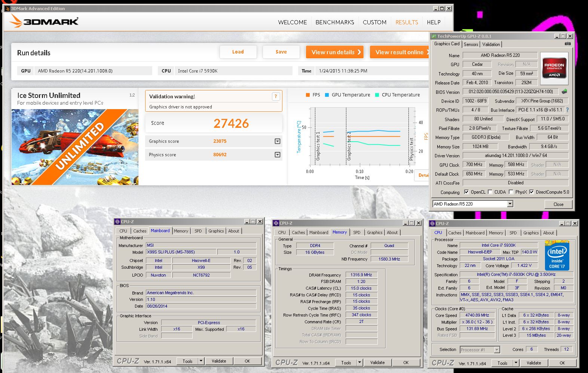Click the GPU-Z screenshot camera icon
Viewport: 588px width, 373px height.
click(567, 44)
